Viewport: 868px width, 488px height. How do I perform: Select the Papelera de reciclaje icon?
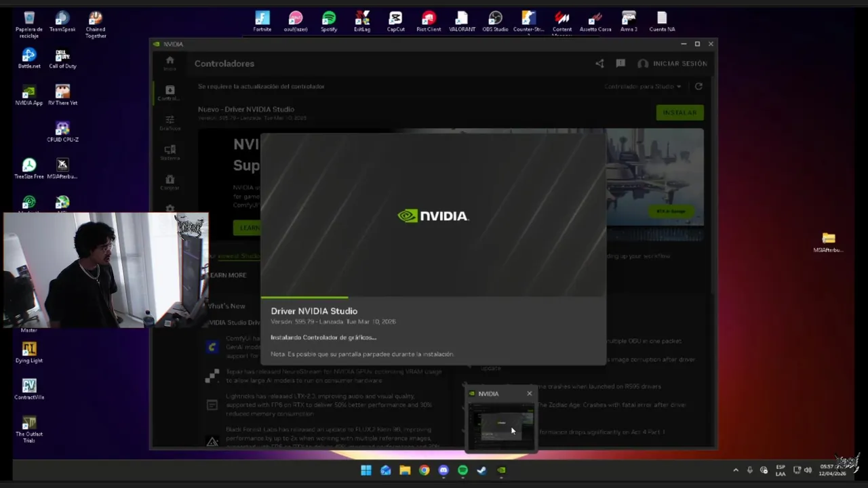tap(29, 24)
